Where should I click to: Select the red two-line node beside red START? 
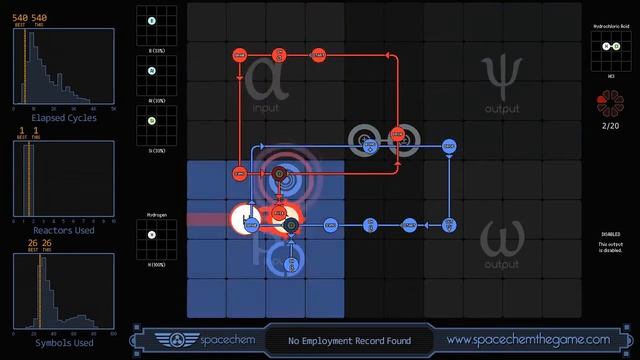coord(280,55)
